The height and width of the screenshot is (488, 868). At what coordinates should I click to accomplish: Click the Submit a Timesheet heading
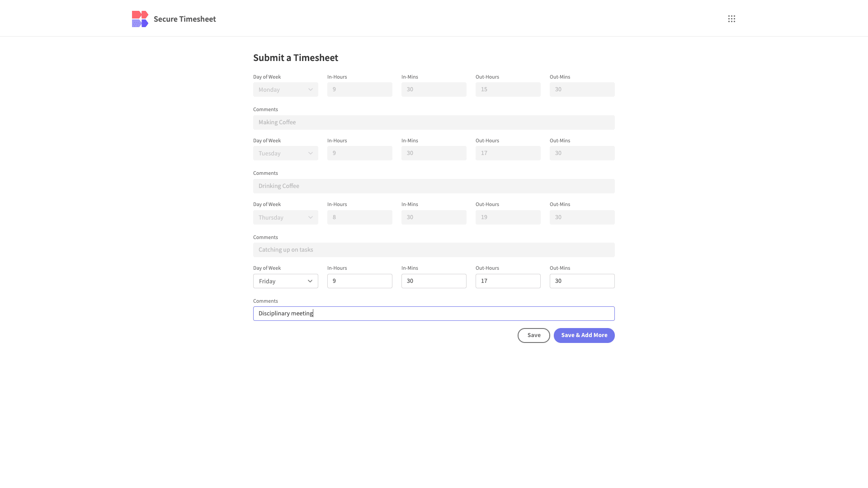click(x=296, y=58)
